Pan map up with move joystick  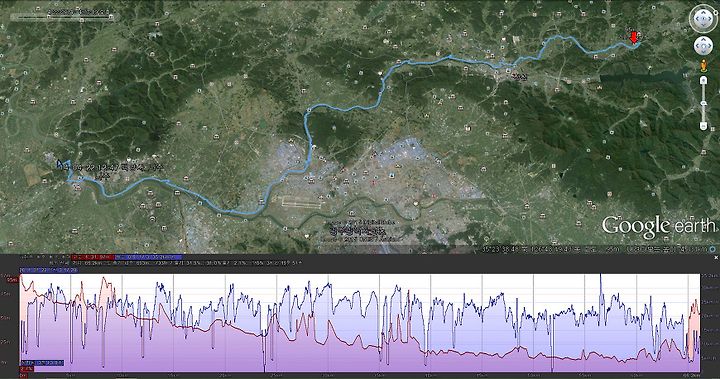(703, 40)
